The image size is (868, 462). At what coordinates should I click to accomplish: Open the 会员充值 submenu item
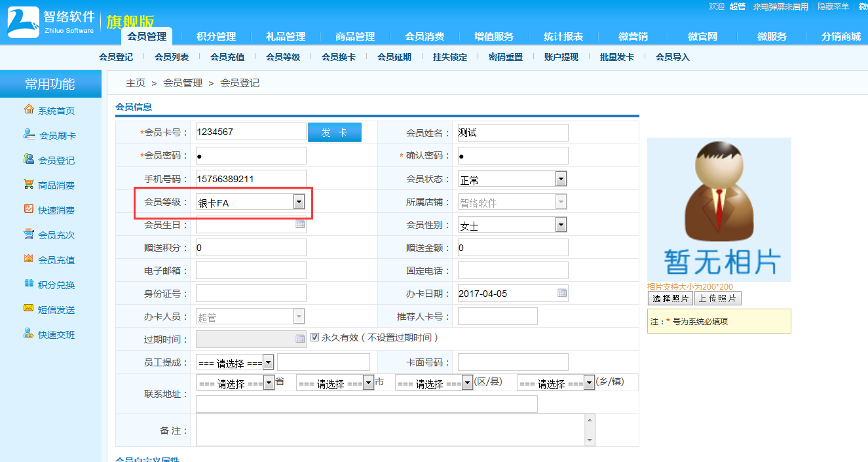[227, 58]
